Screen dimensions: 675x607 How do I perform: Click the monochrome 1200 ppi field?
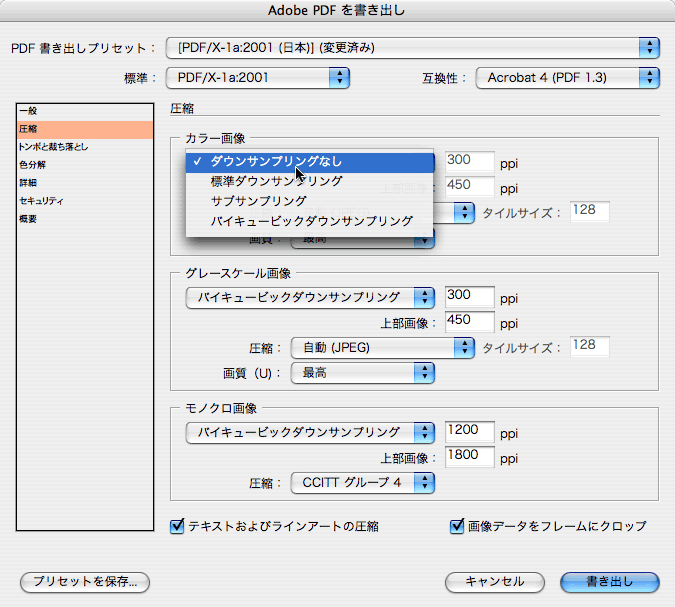coord(470,432)
